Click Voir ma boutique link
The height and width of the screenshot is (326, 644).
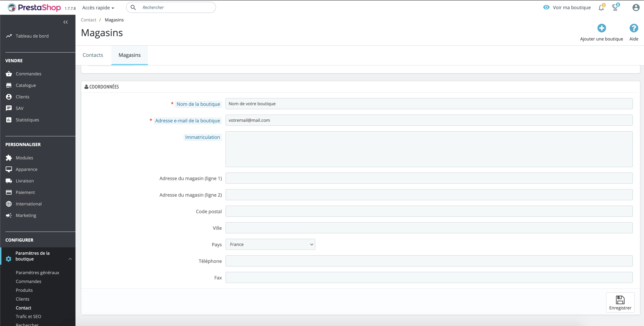572,8
